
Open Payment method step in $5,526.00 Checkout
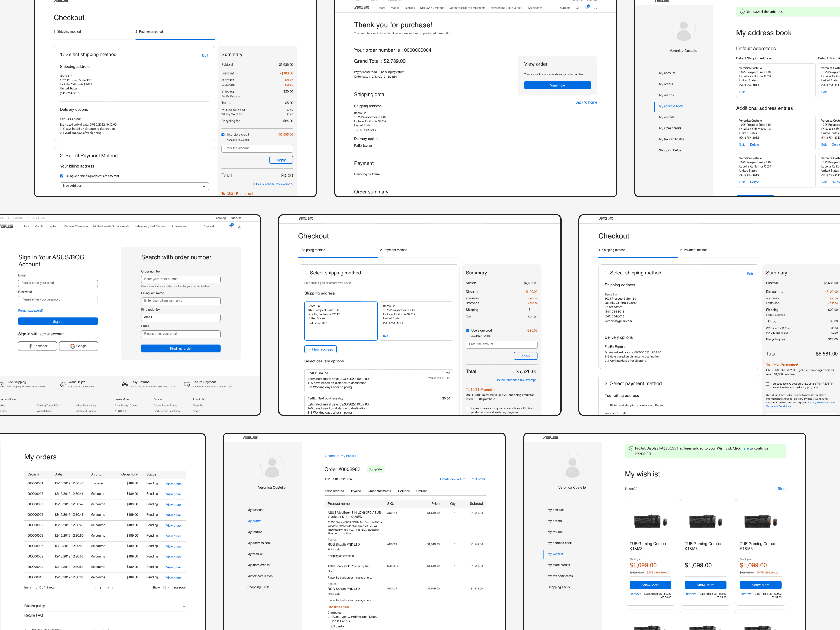tap(393, 250)
